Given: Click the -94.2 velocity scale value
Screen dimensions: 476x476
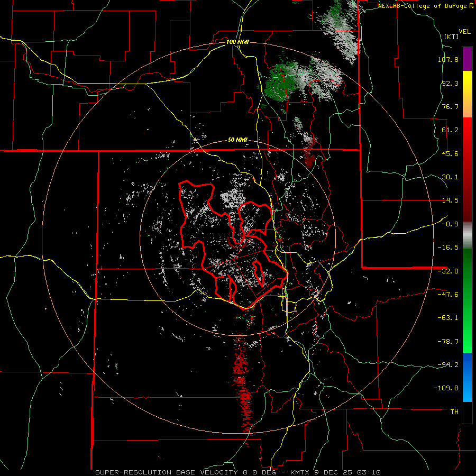Looking at the screenshot, I should click(448, 364).
